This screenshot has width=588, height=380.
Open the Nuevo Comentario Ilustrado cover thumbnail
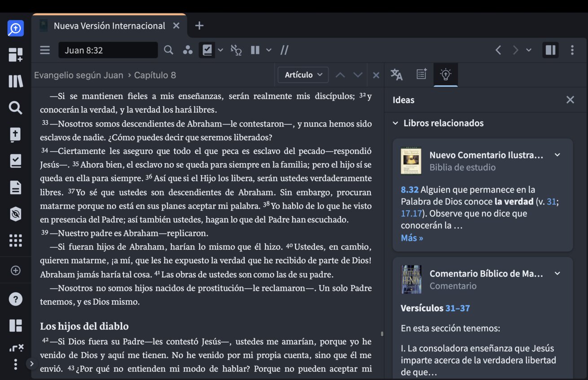pos(411,161)
